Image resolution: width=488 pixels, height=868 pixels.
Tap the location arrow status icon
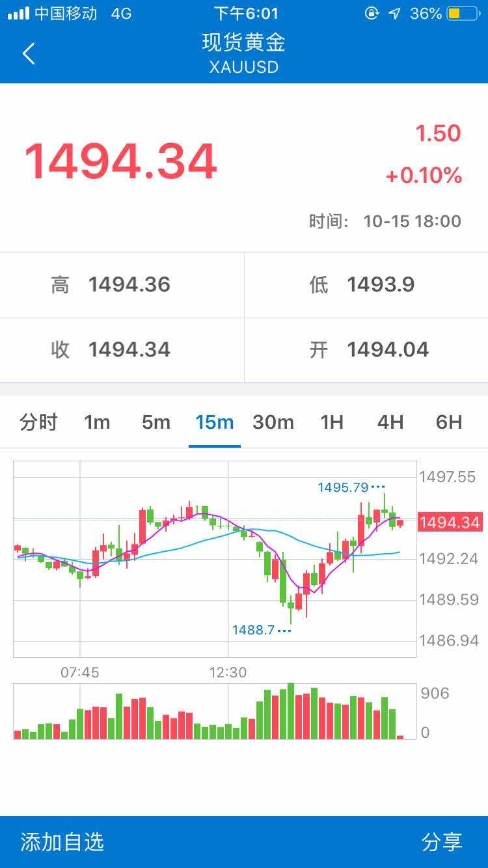(394, 14)
